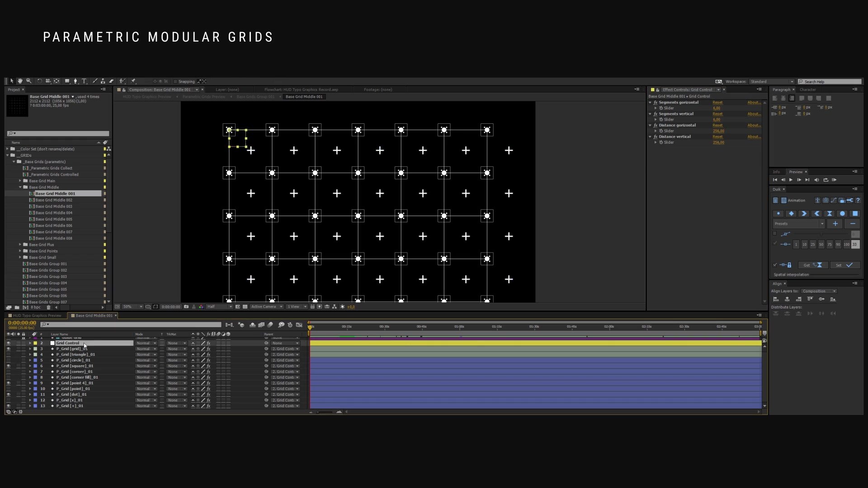Image resolution: width=868 pixels, height=488 pixels.
Task: Open Align Layers to Composition dropdown
Action: tap(819, 291)
